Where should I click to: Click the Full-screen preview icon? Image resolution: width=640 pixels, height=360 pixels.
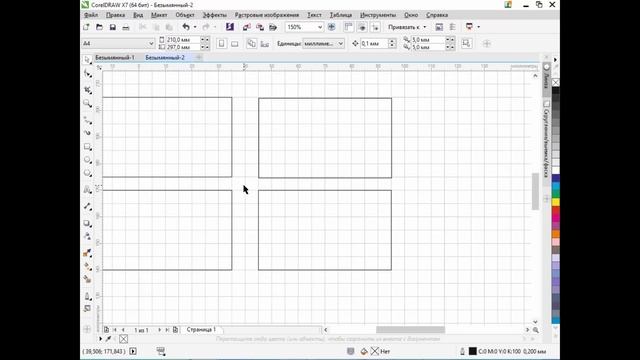tap(331, 27)
